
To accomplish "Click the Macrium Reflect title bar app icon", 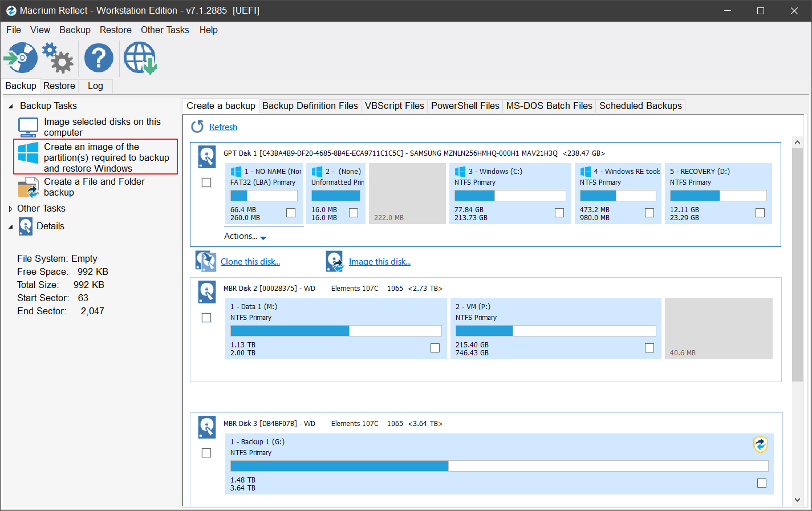I will click(x=10, y=10).
